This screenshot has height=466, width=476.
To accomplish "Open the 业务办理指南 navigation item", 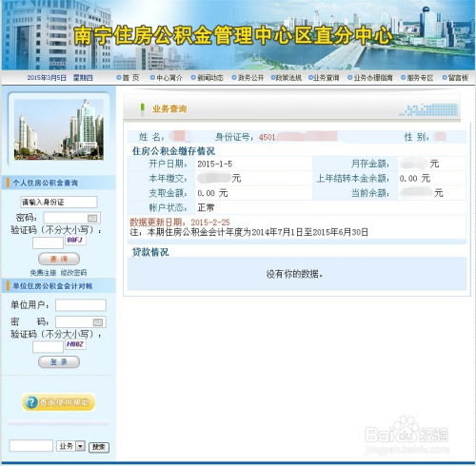I will tap(370, 78).
